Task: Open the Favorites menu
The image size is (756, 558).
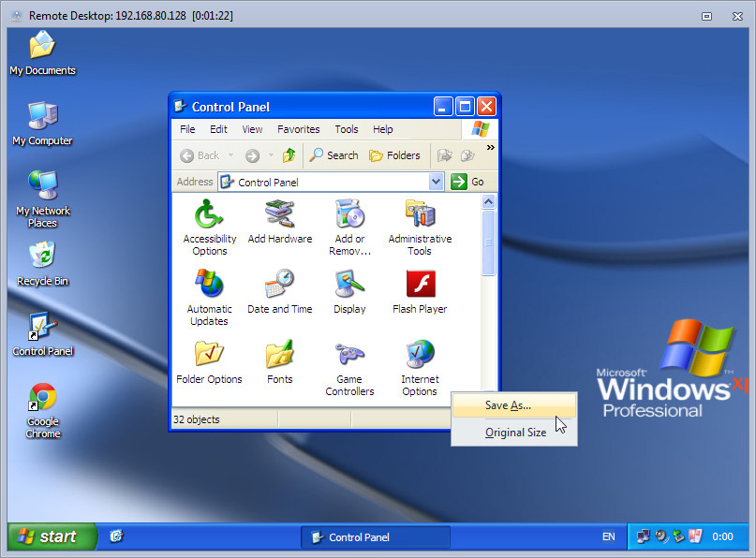Action: [x=299, y=129]
